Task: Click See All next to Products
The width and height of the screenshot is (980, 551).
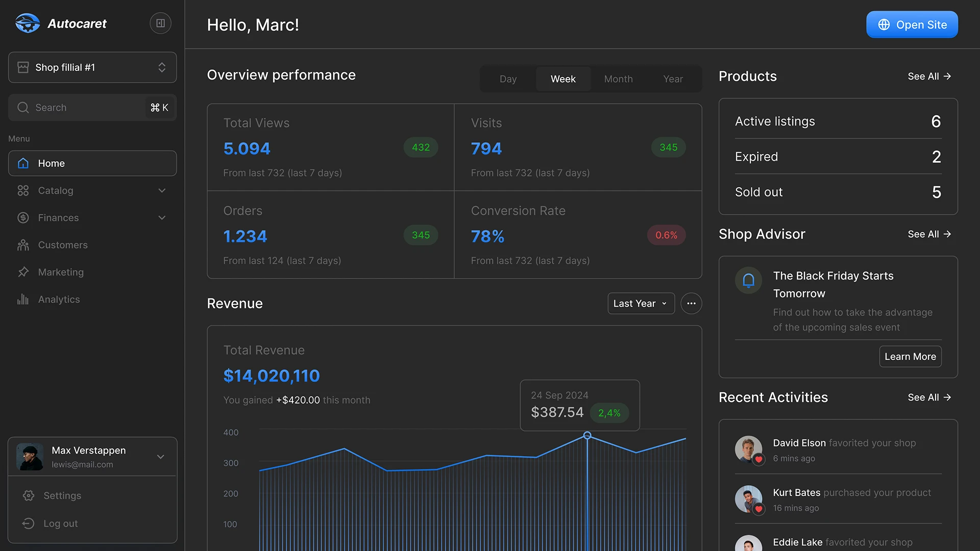Action: coord(929,76)
